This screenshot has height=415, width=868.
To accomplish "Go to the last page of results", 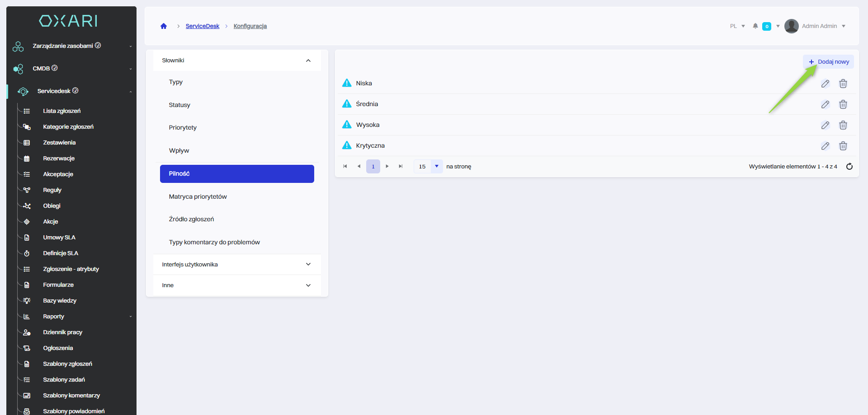I will point(401,167).
